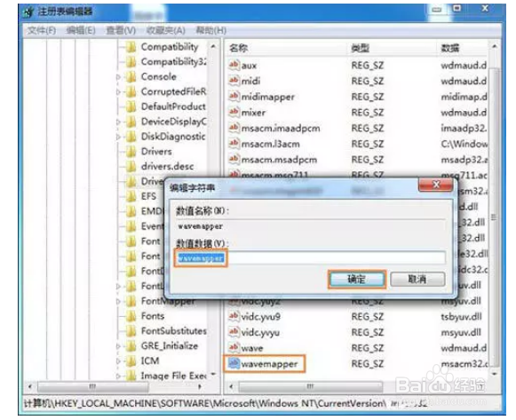516x420 pixels.
Task: Click the mixer string value icon
Action: click(x=234, y=112)
